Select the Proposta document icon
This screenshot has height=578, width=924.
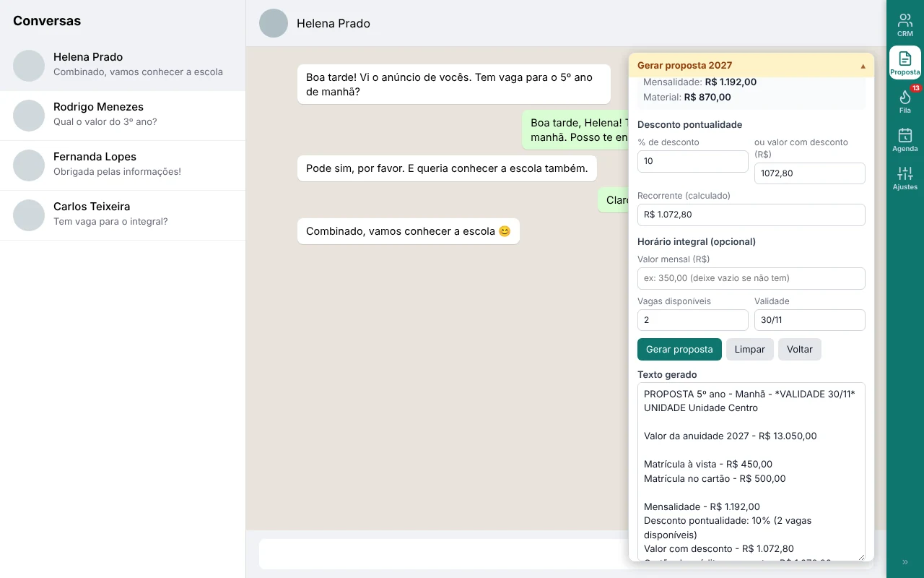905,63
